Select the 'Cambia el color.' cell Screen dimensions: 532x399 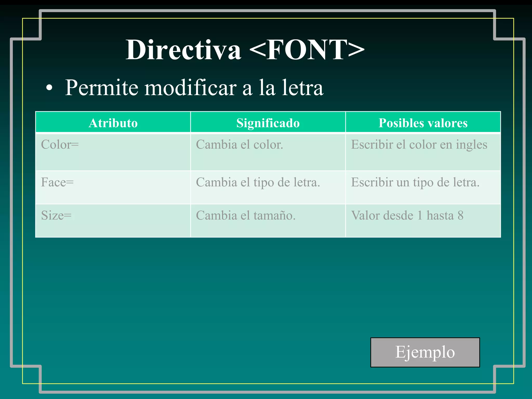(268, 152)
